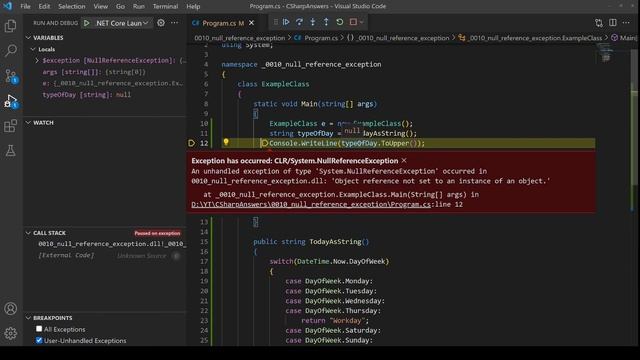Click the minimap code preview
Image resolution: width=640 pixels, height=360 pixels.
coord(605,54)
